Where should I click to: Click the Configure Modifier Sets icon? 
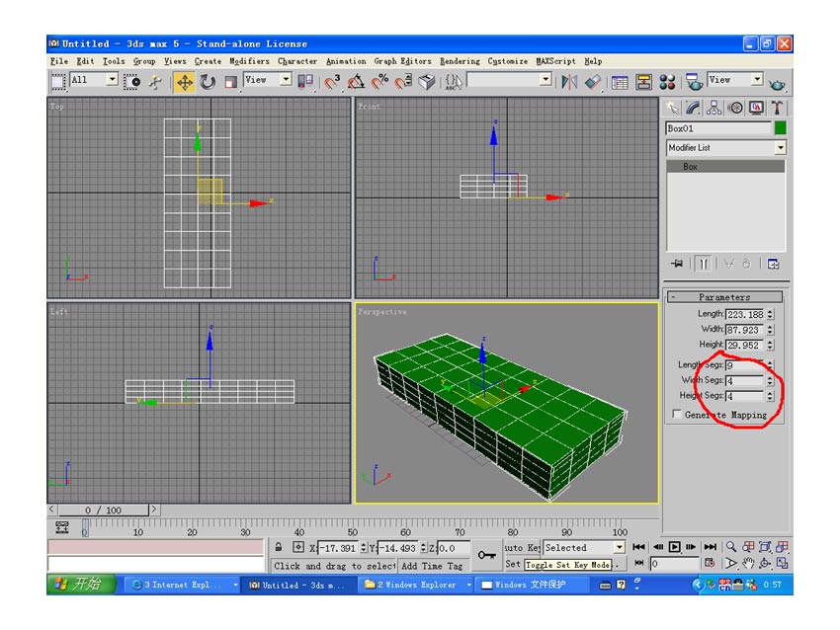pyautogui.click(x=773, y=264)
